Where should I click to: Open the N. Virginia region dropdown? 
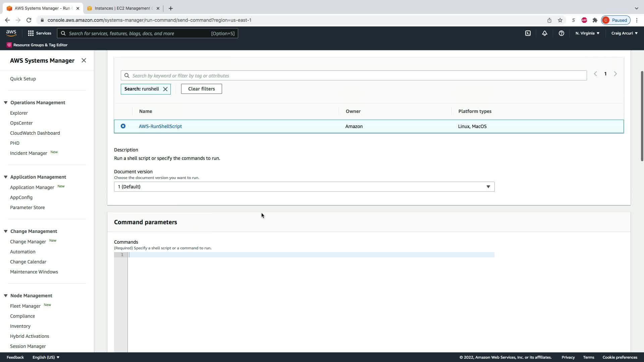point(587,33)
